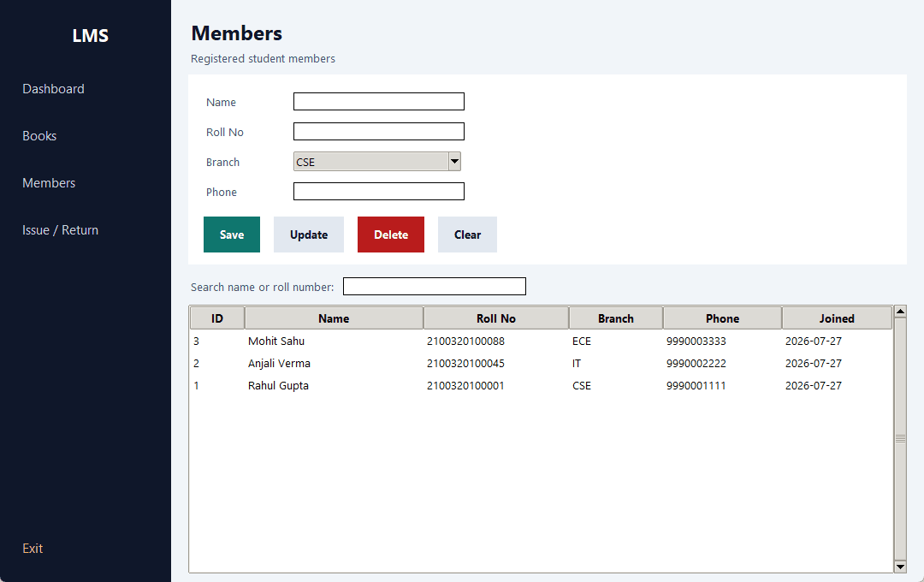Click the CSE cell in Rahul Gupta row
The width and height of the screenshot is (924, 582).
[582, 386]
